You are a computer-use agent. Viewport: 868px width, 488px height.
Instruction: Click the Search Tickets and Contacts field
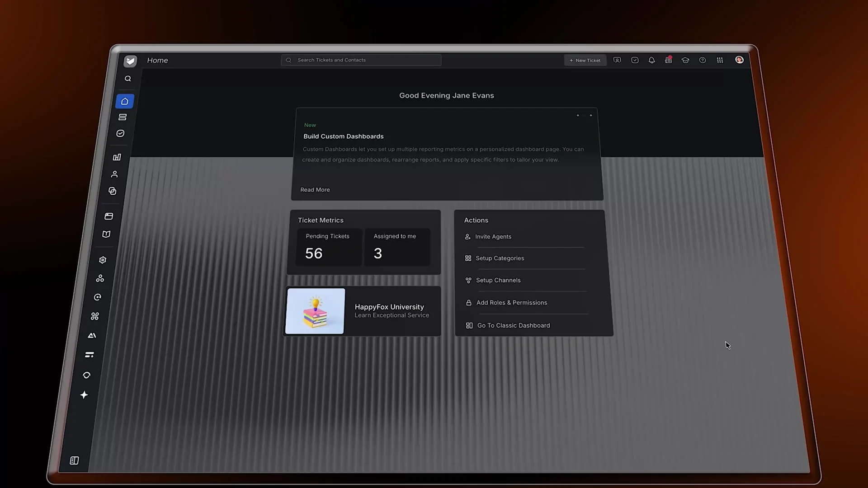click(361, 60)
